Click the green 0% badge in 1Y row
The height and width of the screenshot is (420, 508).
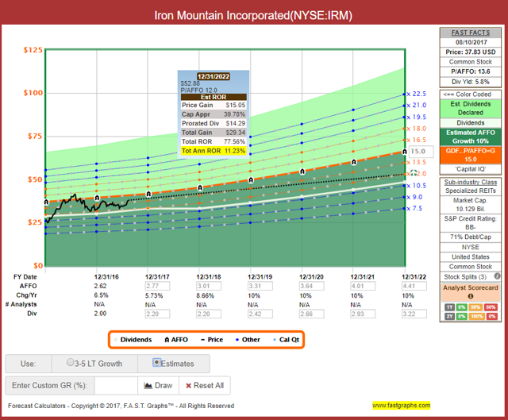pos(461,307)
